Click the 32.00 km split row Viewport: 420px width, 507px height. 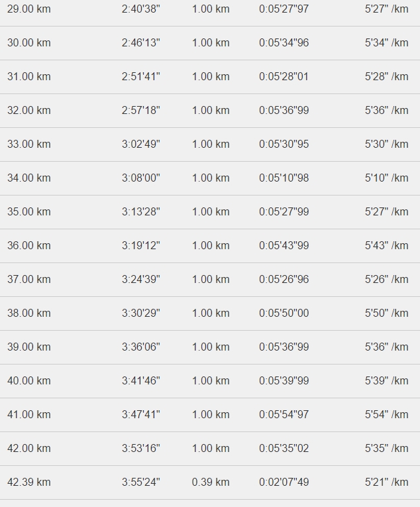pyautogui.click(x=210, y=111)
